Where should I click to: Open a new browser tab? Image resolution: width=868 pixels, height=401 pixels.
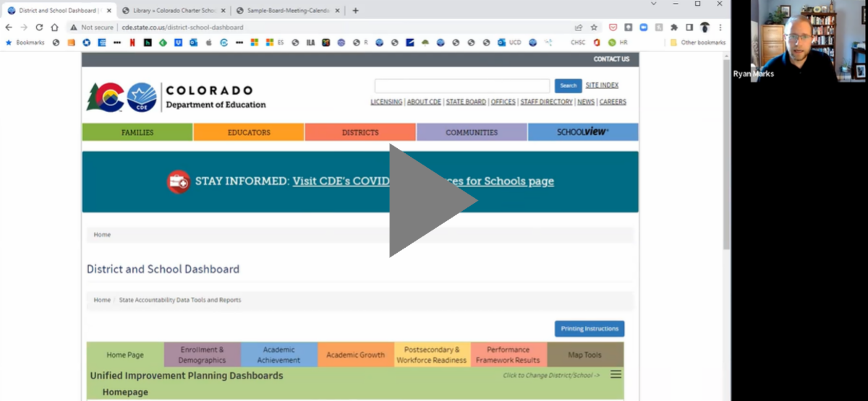355,11
